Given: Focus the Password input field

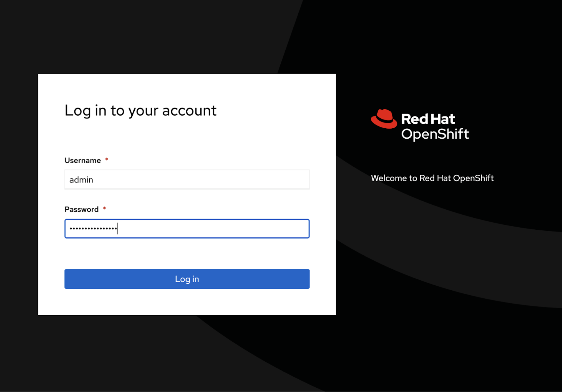Looking at the screenshot, I should 187,228.
